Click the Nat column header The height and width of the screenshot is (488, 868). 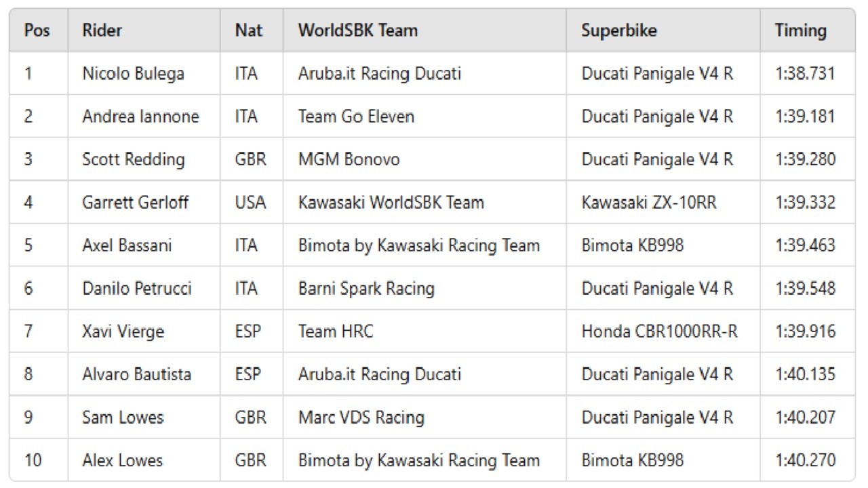pos(249,30)
